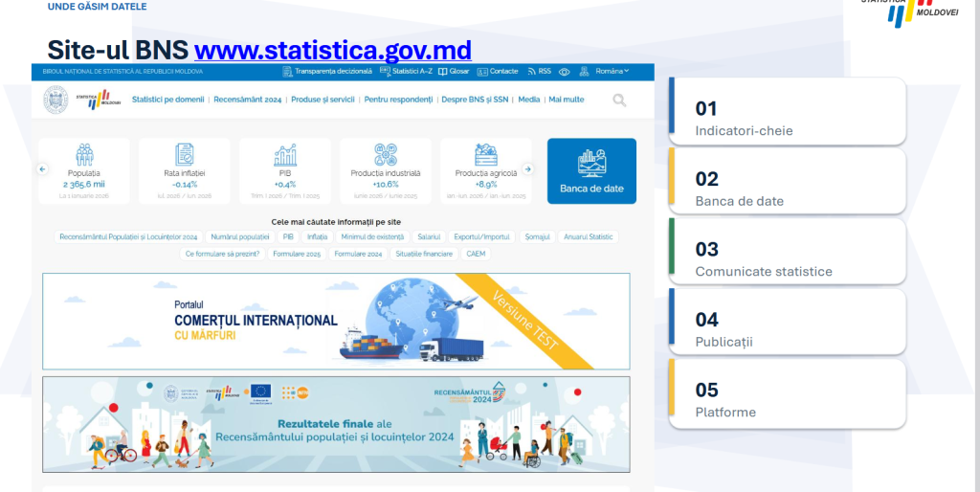Click previous arrow of indicators carousel

point(42,168)
